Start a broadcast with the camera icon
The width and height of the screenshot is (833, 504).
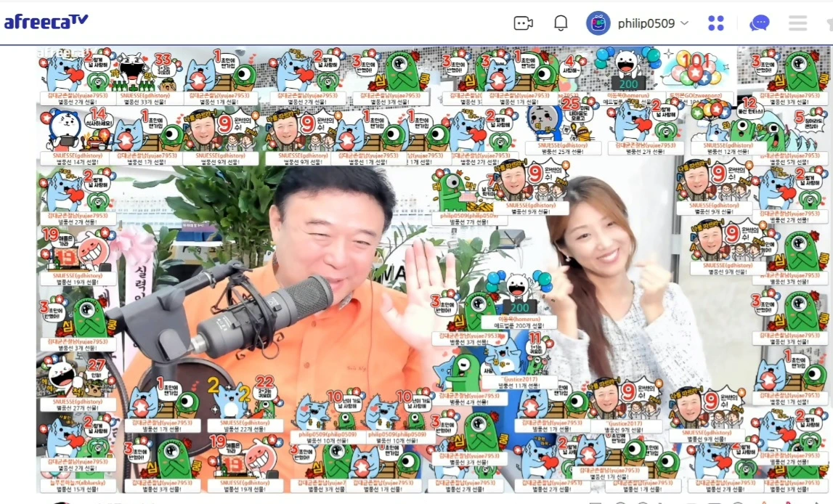[524, 23]
